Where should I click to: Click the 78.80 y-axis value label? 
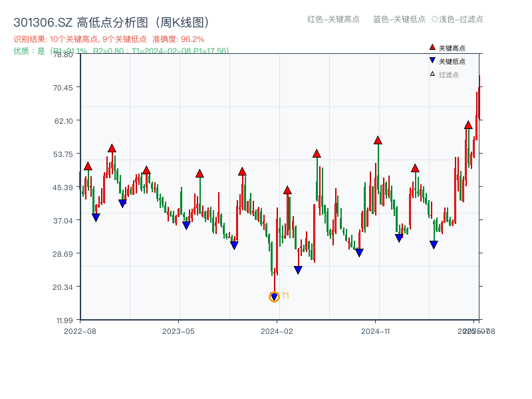tap(63, 56)
